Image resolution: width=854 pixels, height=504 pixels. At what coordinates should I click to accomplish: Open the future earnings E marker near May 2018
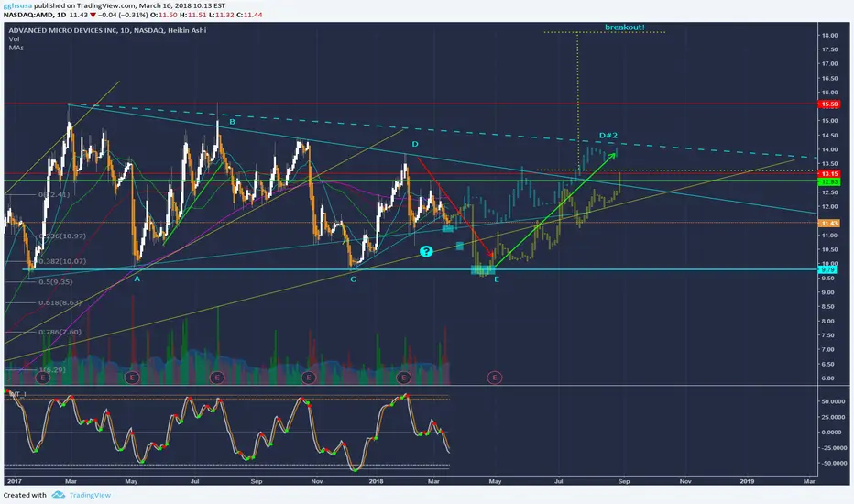[x=495, y=377]
